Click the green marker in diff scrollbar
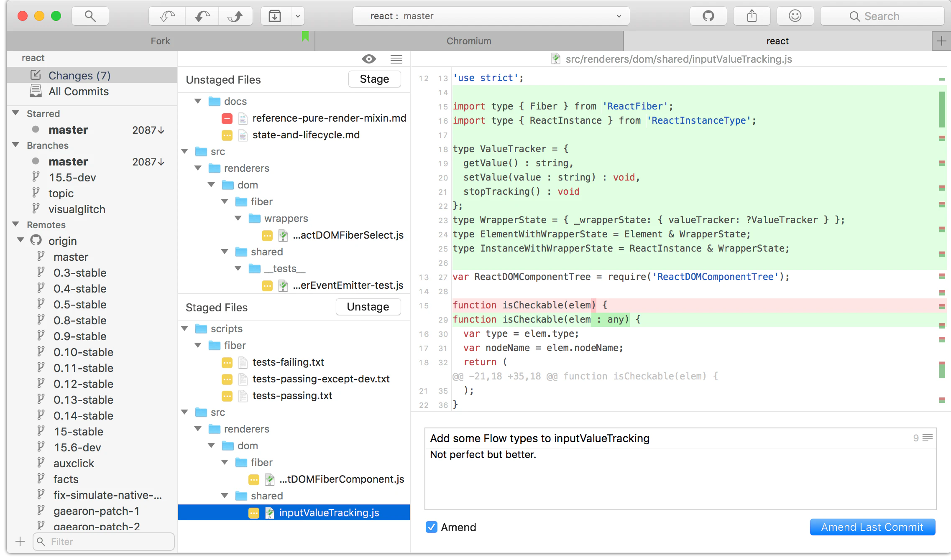The width and height of the screenshot is (951, 560). pyautogui.click(x=942, y=109)
